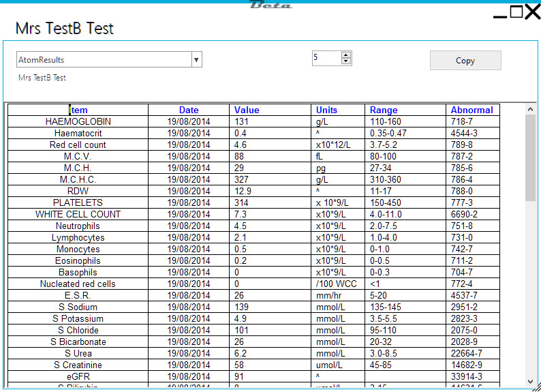Viewport: 541px width, 392px height.
Task: Click the AtomResults combo box field
Action: coord(109,60)
